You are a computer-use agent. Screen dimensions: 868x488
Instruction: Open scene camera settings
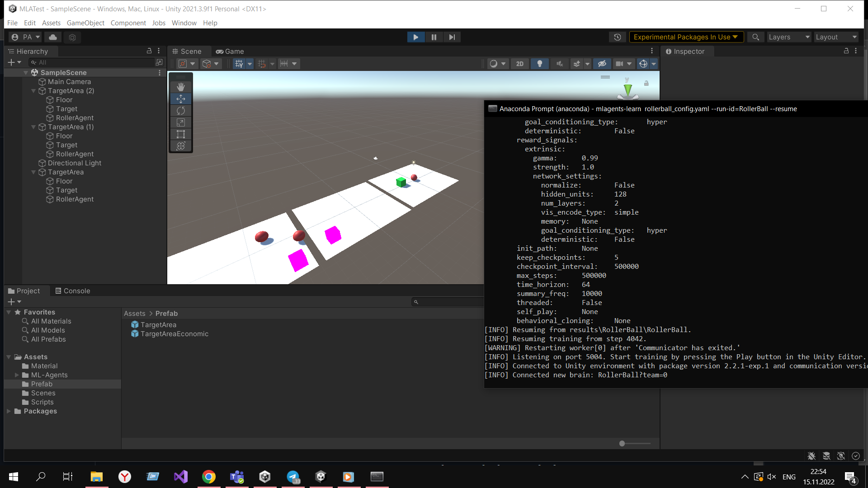(623, 64)
